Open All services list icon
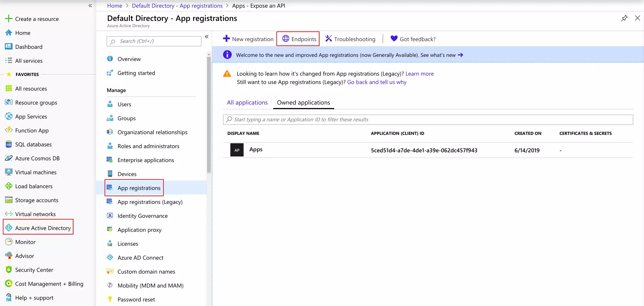This screenshot has width=644, height=306. (x=9, y=61)
